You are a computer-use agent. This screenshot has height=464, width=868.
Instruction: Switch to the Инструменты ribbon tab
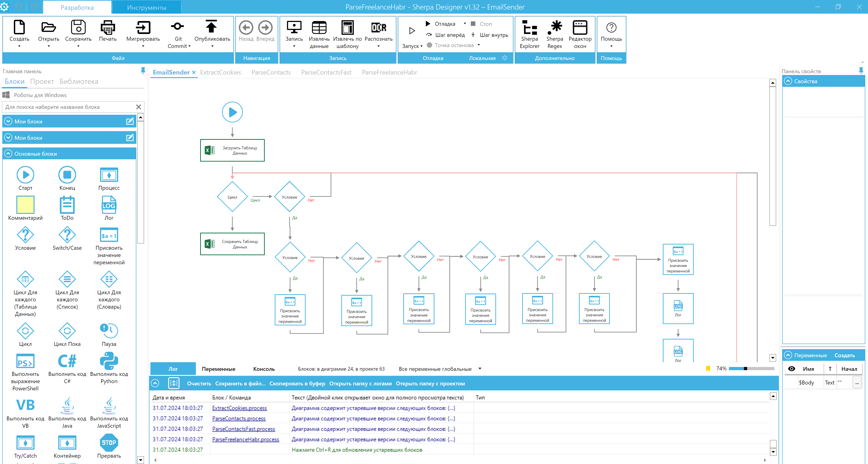tap(147, 7)
